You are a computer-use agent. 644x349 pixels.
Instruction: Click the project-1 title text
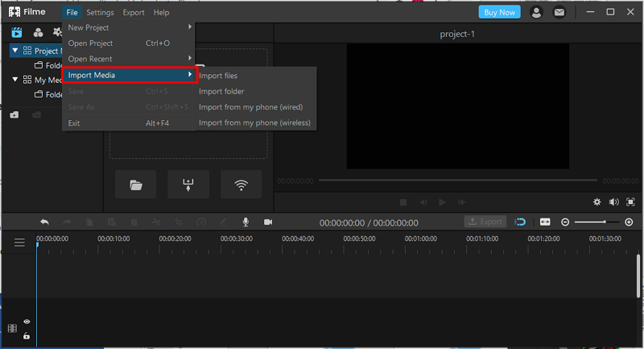tap(457, 34)
